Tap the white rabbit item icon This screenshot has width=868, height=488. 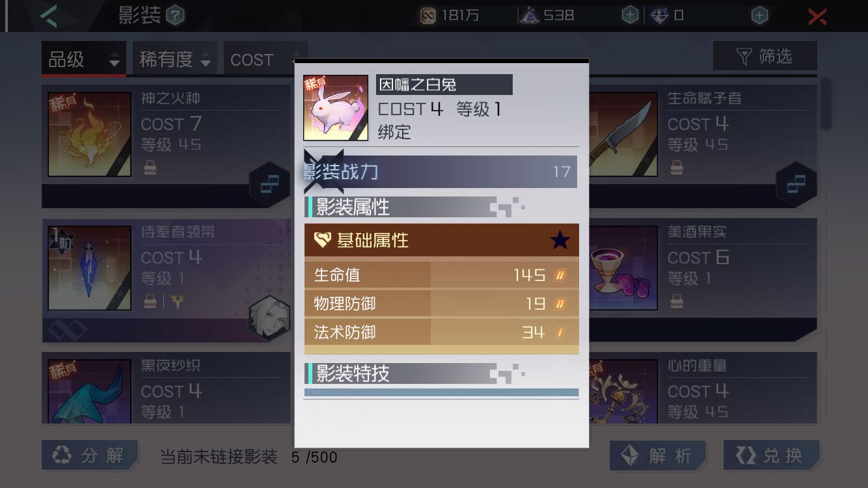pyautogui.click(x=336, y=107)
